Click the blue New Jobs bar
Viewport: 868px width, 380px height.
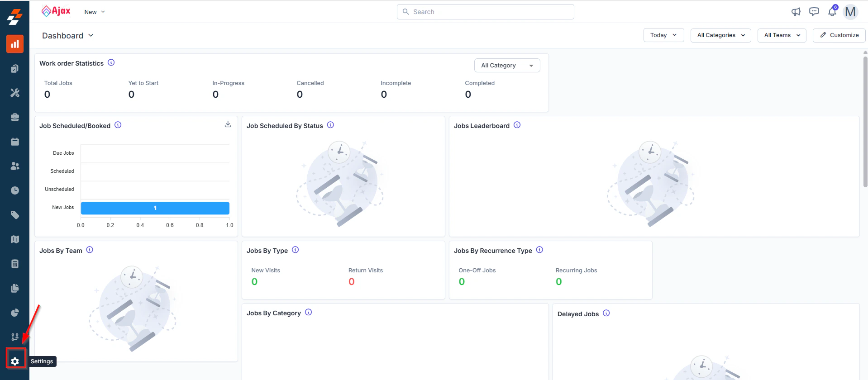(155, 208)
